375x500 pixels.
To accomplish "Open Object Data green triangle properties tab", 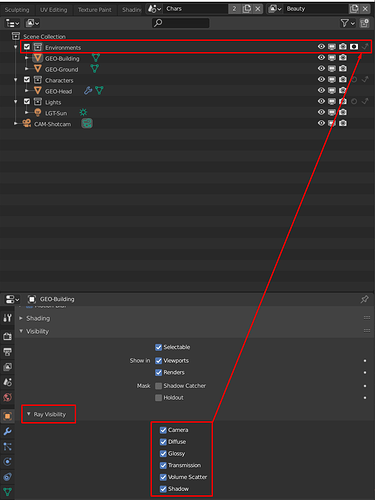I will tap(7, 492).
